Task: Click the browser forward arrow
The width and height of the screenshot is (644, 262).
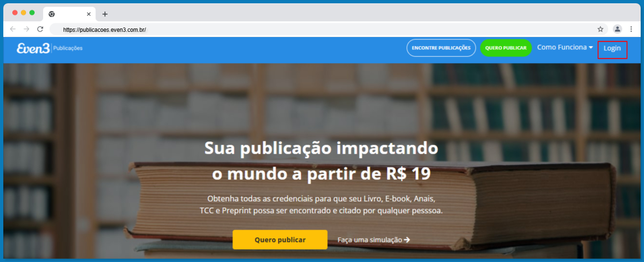Action: pyautogui.click(x=26, y=29)
